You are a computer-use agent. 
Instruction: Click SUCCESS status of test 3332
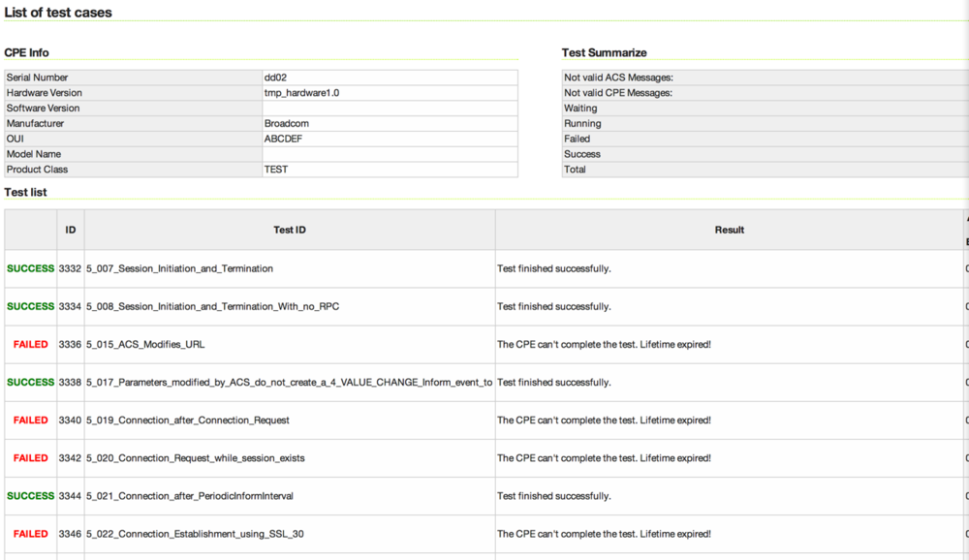(x=30, y=269)
